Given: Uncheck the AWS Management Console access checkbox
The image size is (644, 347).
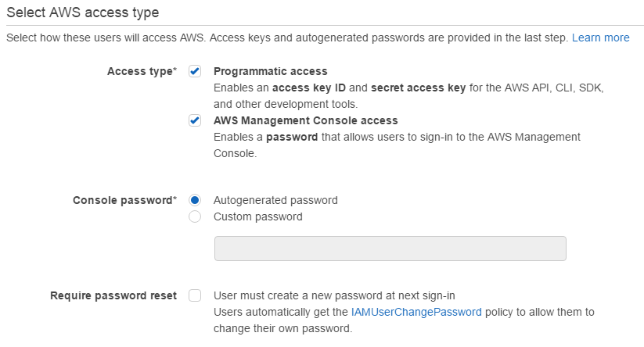Looking at the screenshot, I should pos(195,120).
